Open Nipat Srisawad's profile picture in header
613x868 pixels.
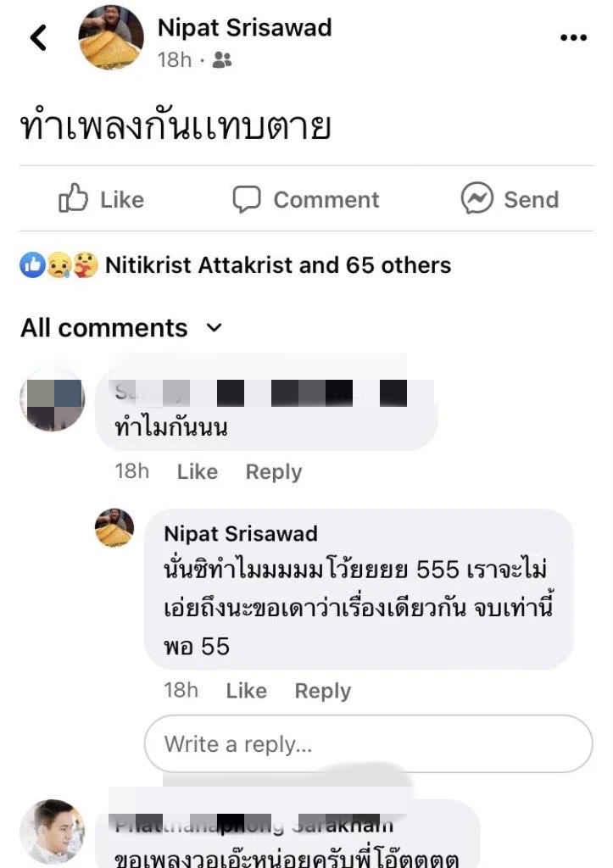pos(110,38)
